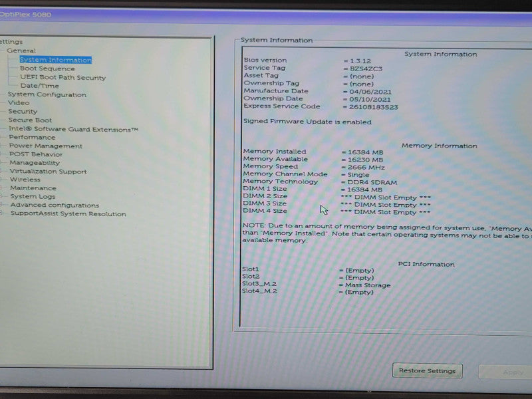Image resolution: width=532 pixels, height=399 pixels.
Task: Select System Information in the General tree
Action: tap(56, 60)
